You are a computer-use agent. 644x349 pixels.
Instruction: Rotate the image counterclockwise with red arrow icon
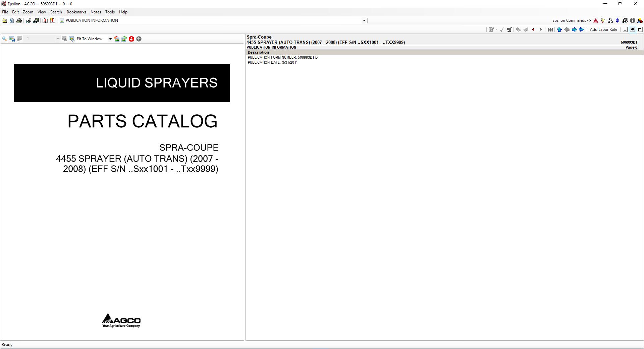tap(117, 39)
